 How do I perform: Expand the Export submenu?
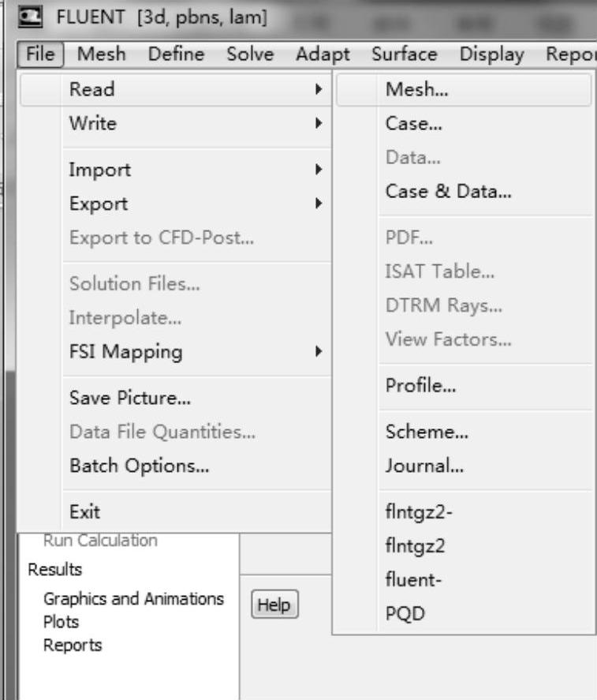coord(99,204)
